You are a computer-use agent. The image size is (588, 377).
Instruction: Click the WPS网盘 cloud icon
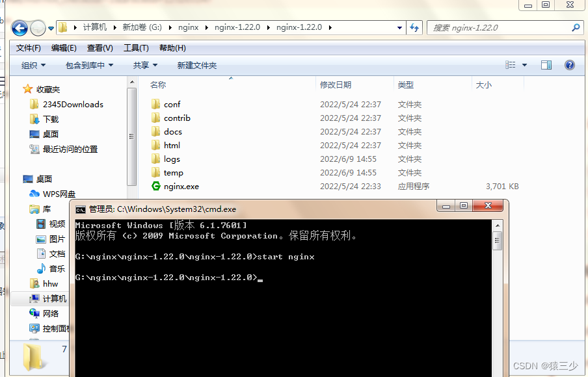coord(34,194)
